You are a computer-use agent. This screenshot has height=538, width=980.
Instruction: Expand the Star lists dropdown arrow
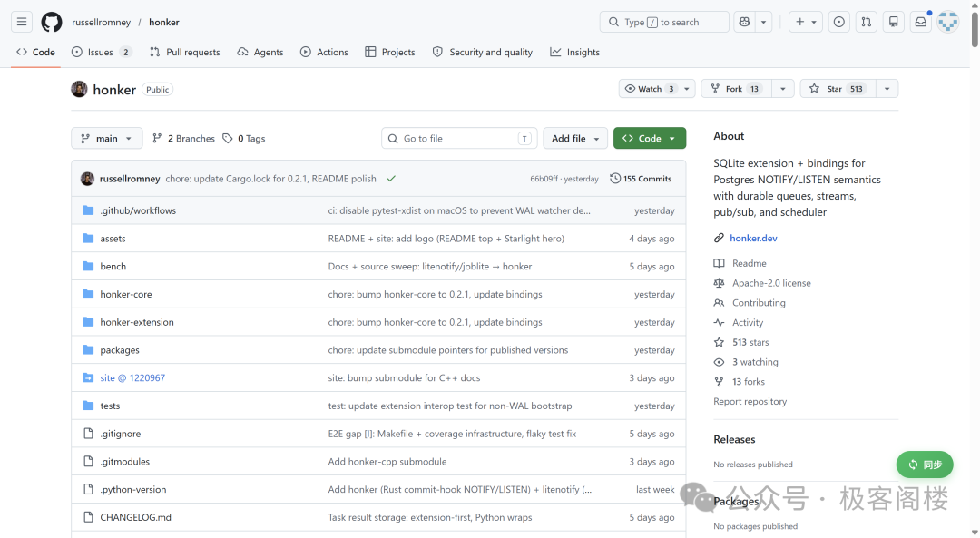coord(887,89)
